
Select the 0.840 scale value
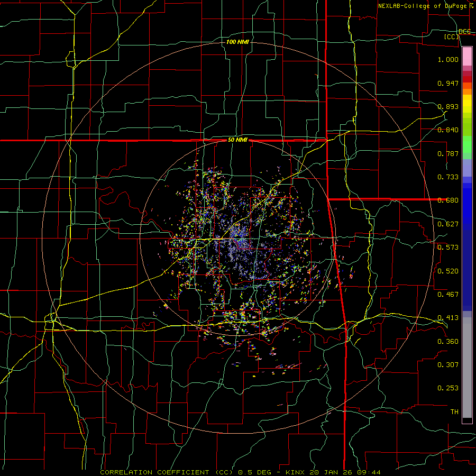pyautogui.click(x=448, y=130)
